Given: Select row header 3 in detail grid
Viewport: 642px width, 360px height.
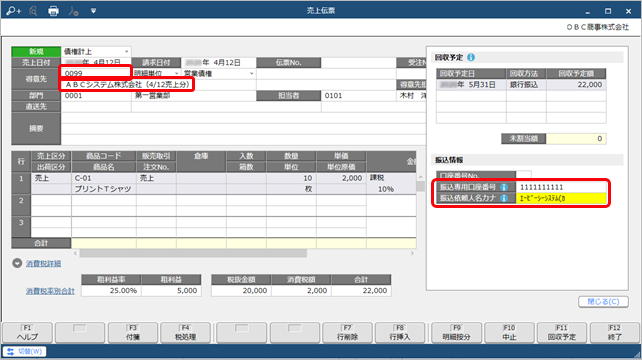Looking at the screenshot, I should 21,227.
